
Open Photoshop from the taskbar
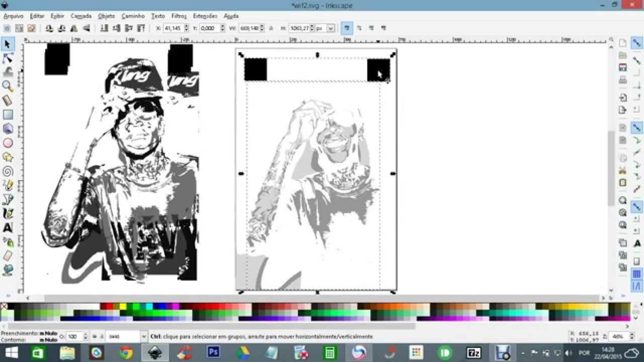point(213,352)
